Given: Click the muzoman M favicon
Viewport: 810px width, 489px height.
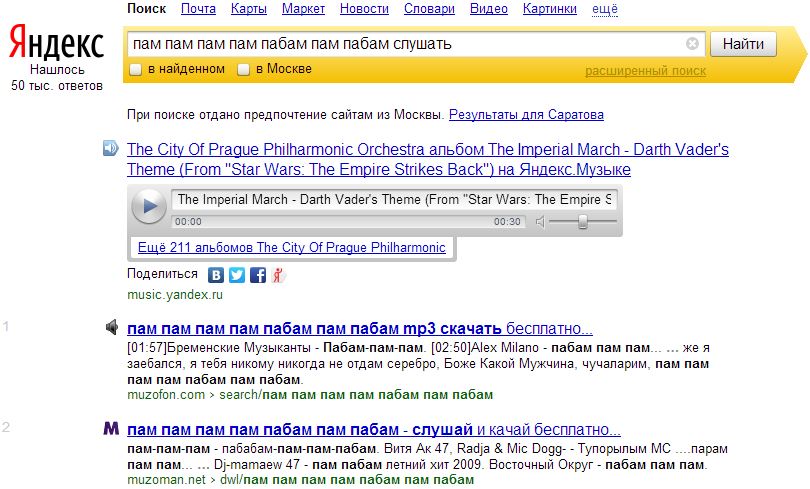Looking at the screenshot, I should click(111, 428).
